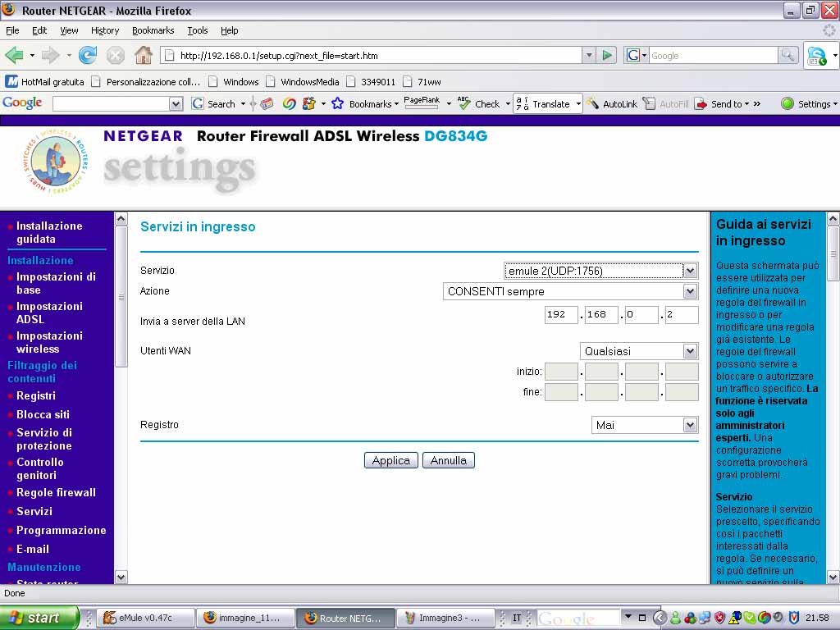The height and width of the screenshot is (630, 840).
Task: Click the PageRank indicator in the Google toolbar
Action: coord(422,103)
